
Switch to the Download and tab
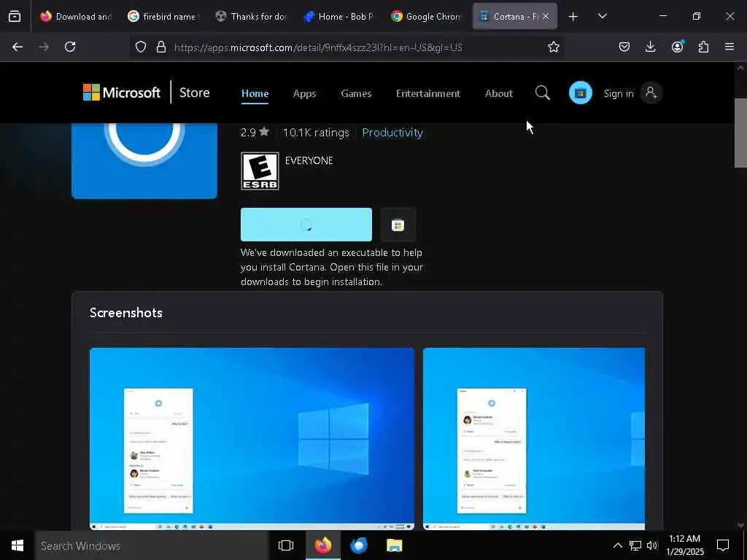[x=76, y=17]
